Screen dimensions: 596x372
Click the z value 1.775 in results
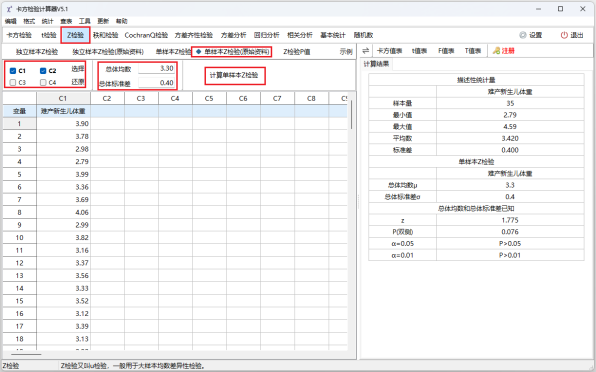(510, 220)
